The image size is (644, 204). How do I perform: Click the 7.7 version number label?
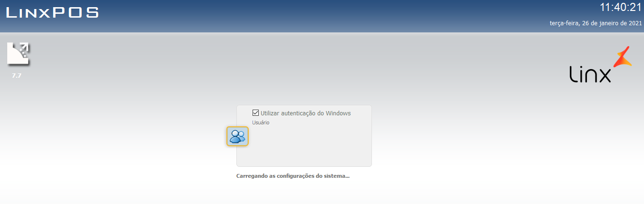point(17,75)
